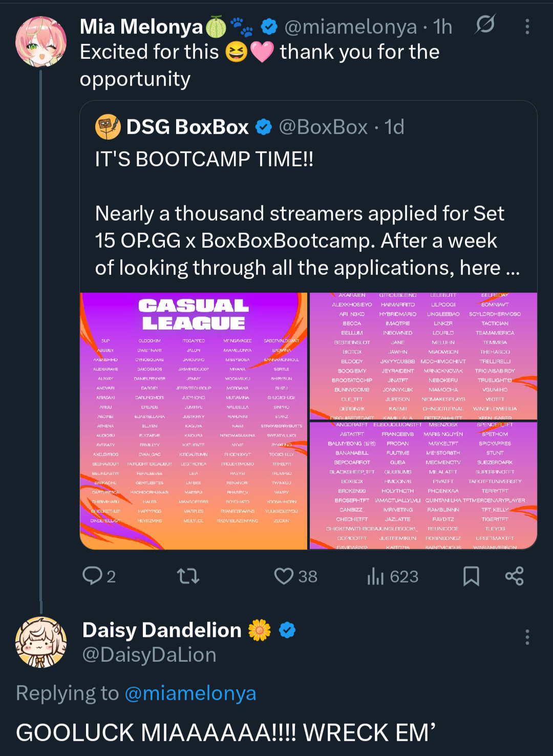This screenshot has height=756, width=553.
Task: Share the post via share icon
Action: point(514,576)
